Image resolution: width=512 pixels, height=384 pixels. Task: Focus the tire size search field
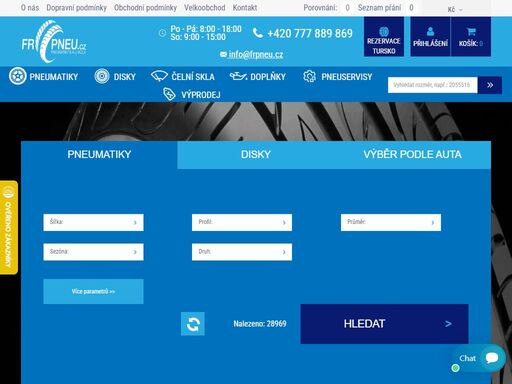[433, 85]
